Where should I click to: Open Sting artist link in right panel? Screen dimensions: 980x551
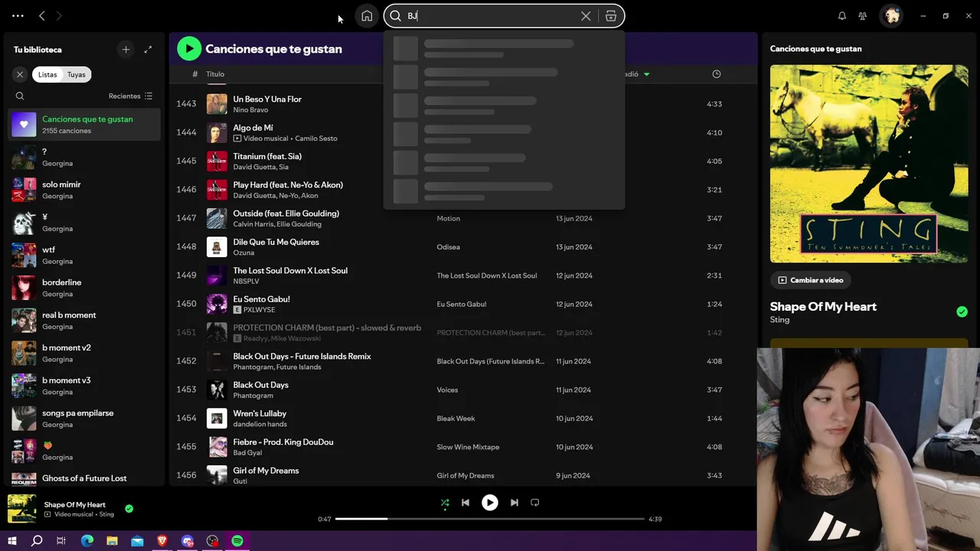[779, 320]
